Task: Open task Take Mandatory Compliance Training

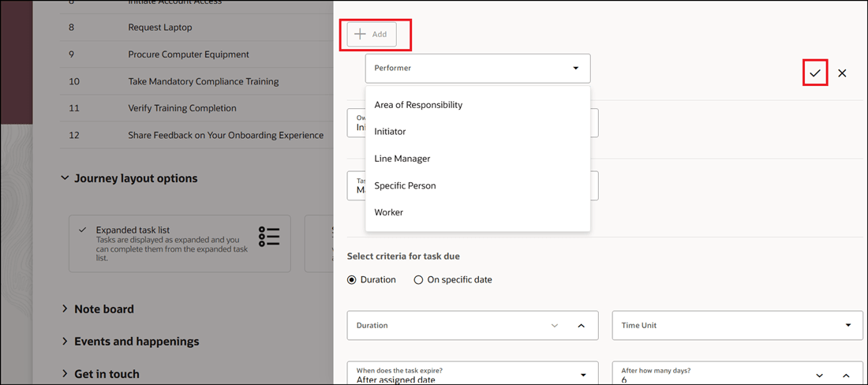Action: [196, 81]
